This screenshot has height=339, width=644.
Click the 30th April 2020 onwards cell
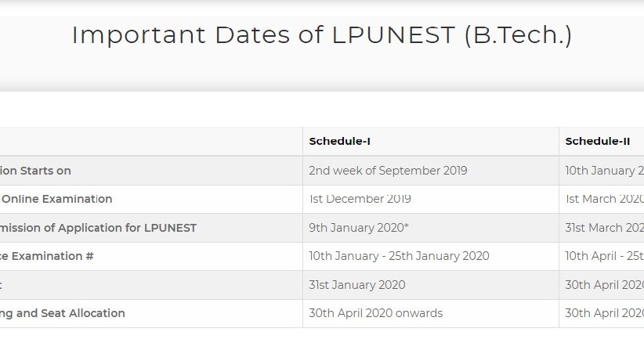pos(376,313)
